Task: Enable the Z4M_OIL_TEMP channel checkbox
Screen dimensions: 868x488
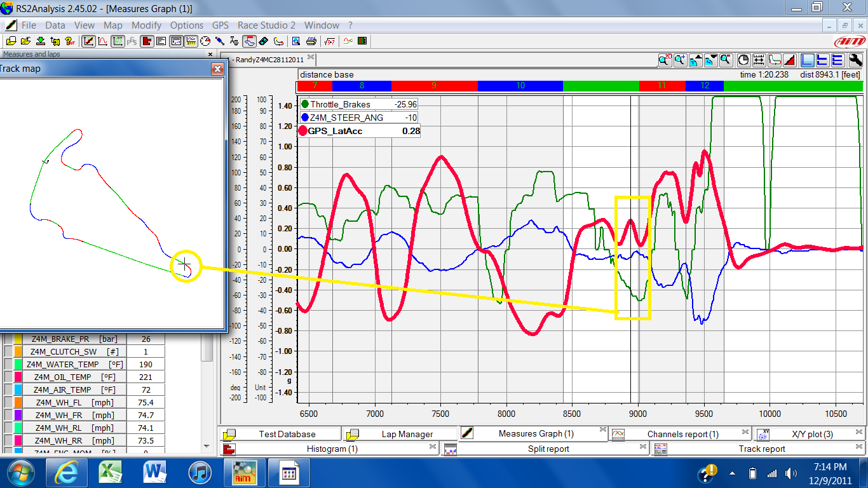Action: 8,377
